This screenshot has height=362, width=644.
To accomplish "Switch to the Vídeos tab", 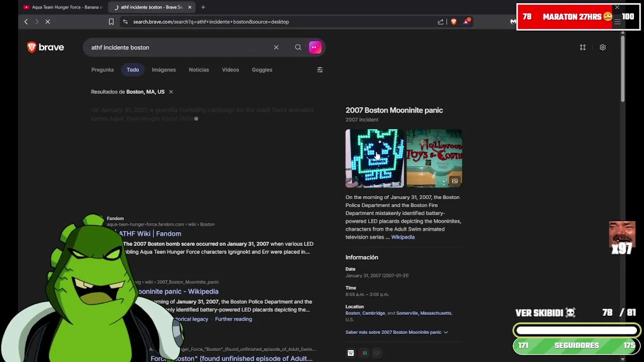I will [x=230, y=70].
